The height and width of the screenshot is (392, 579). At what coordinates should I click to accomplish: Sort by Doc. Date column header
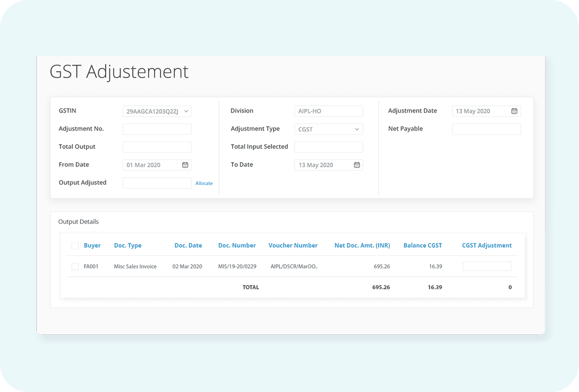(188, 246)
